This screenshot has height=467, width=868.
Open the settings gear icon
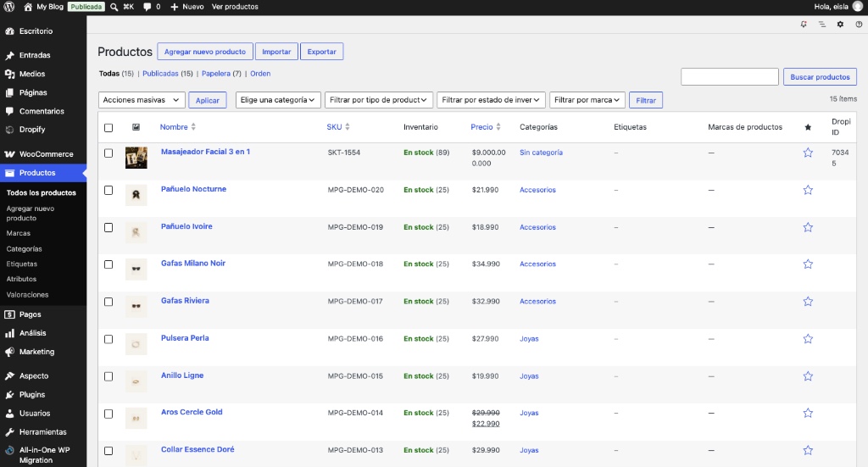point(840,25)
